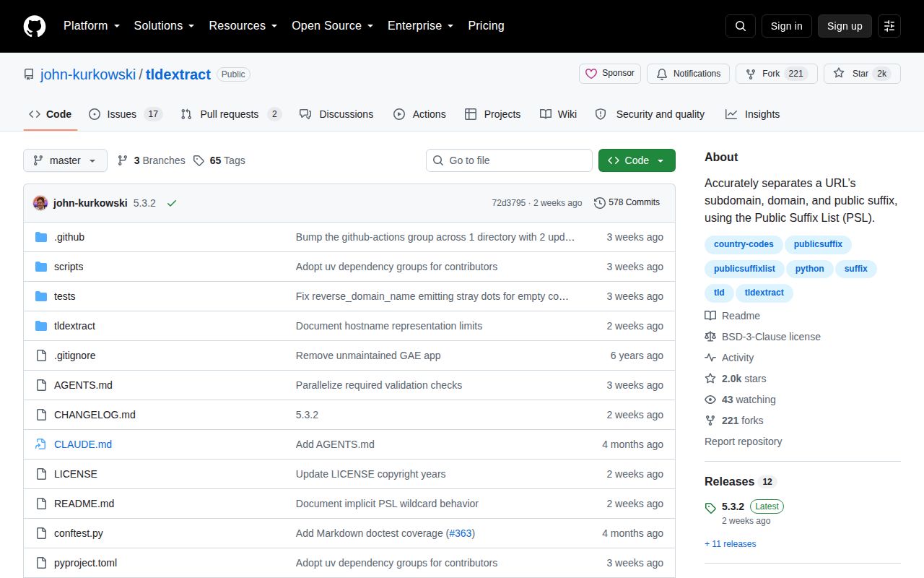Expand the Resources menu
The image size is (924, 578).
point(243,26)
